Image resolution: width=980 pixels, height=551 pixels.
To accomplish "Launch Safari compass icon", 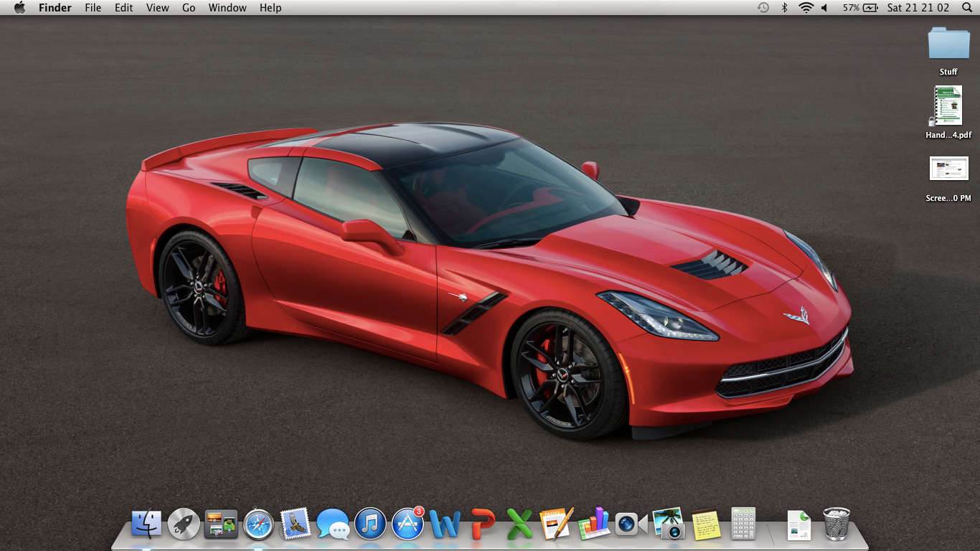I will 258,524.
